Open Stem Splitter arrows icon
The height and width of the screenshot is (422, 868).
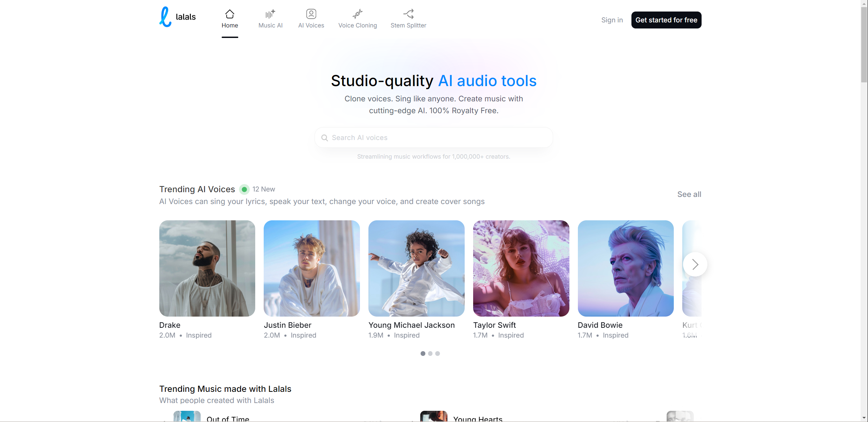tap(408, 14)
